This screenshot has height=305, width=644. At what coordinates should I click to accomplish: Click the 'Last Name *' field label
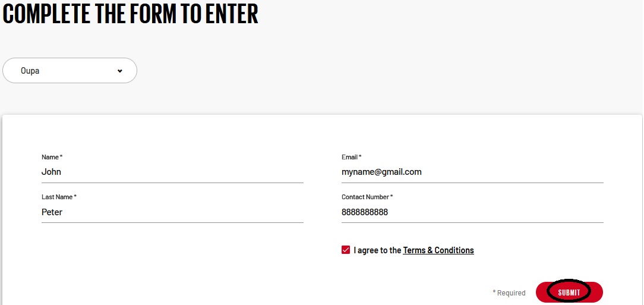(59, 197)
